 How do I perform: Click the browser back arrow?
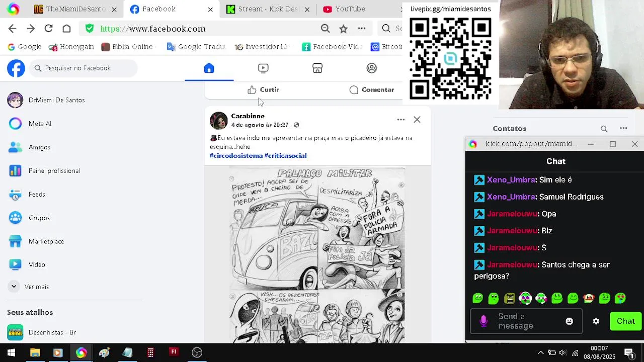tap(13, 29)
